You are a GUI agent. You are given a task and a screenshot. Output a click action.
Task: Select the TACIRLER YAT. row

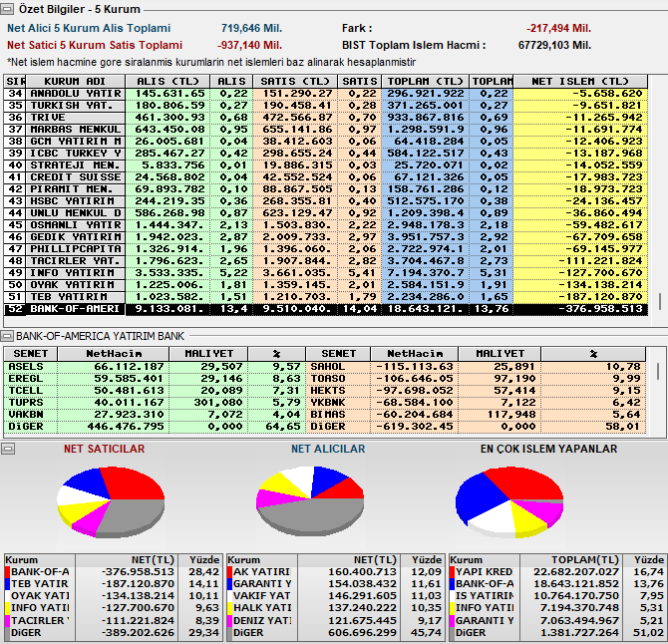pyautogui.click(x=326, y=260)
